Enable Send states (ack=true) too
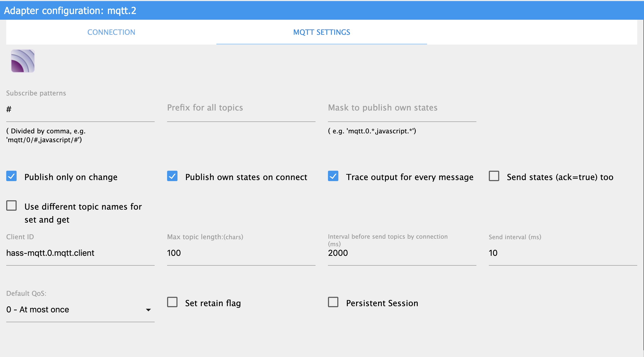The width and height of the screenshot is (644, 357). [494, 176]
